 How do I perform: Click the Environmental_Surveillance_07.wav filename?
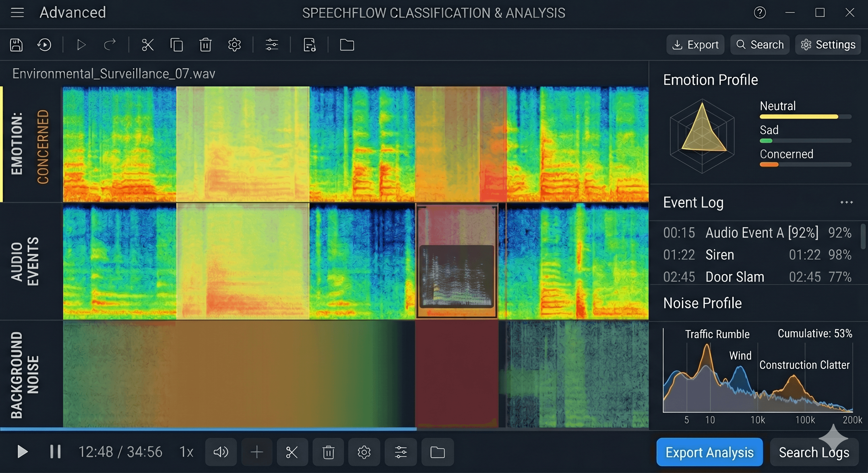(113, 73)
